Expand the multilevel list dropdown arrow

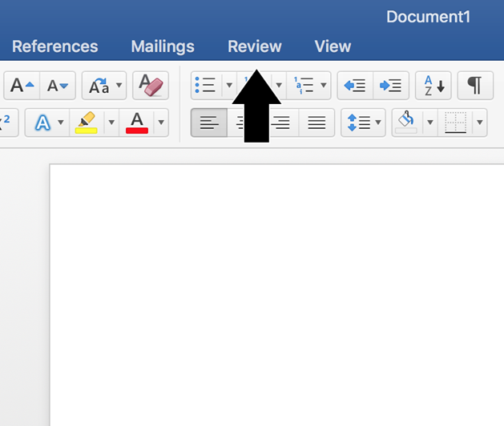click(324, 86)
